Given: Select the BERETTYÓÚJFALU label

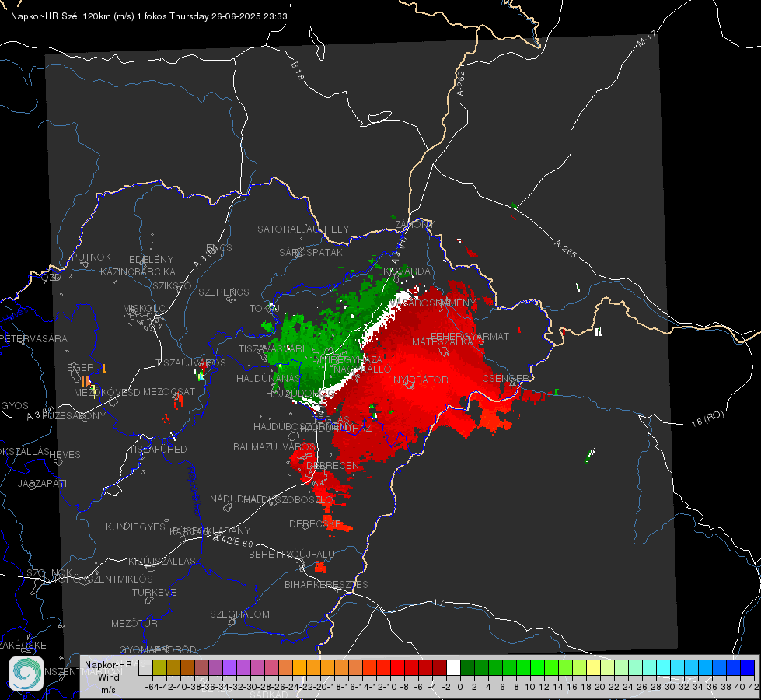Looking at the screenshot, I should (291, 555).
